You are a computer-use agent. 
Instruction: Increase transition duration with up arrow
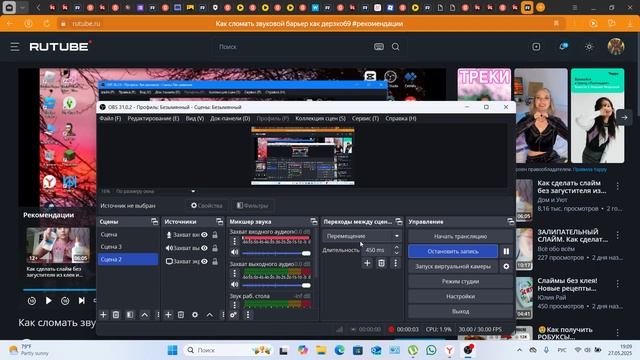tap(396, 247)
